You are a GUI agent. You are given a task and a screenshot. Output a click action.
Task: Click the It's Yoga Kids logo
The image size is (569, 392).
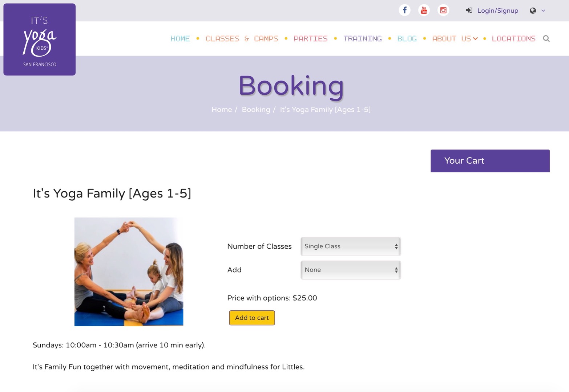coord(40,40)
